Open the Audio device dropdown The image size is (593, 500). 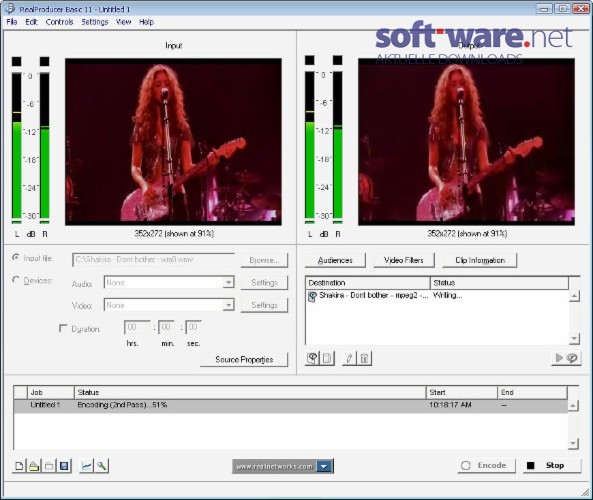228,282
